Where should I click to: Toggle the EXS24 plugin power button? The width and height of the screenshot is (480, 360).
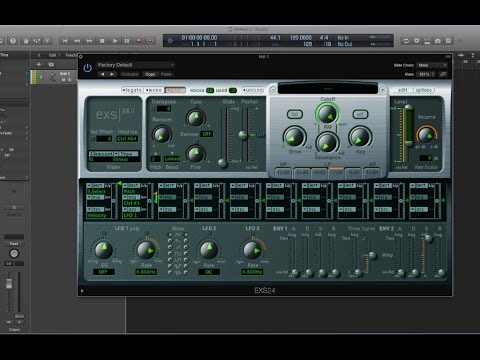pos(87,68)
